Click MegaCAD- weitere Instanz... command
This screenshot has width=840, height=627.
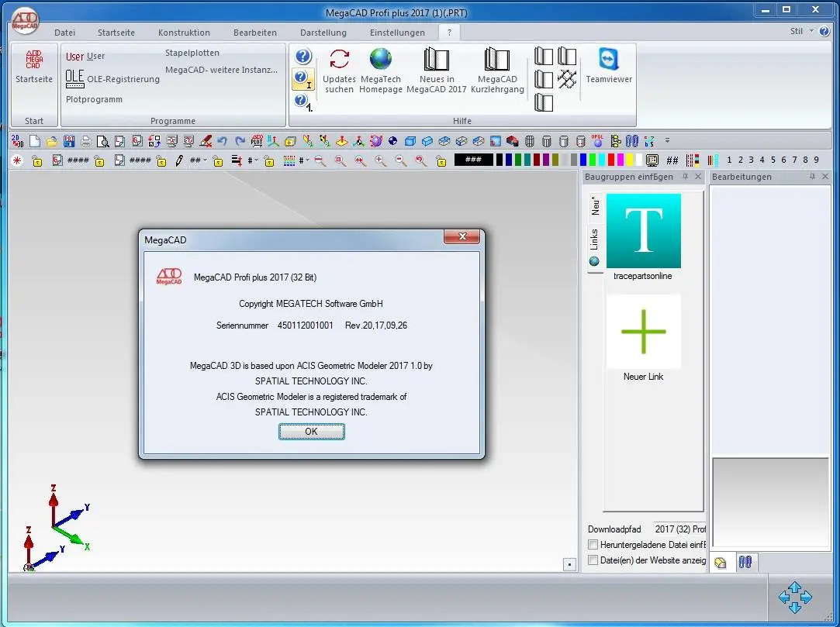coord(221,70)
